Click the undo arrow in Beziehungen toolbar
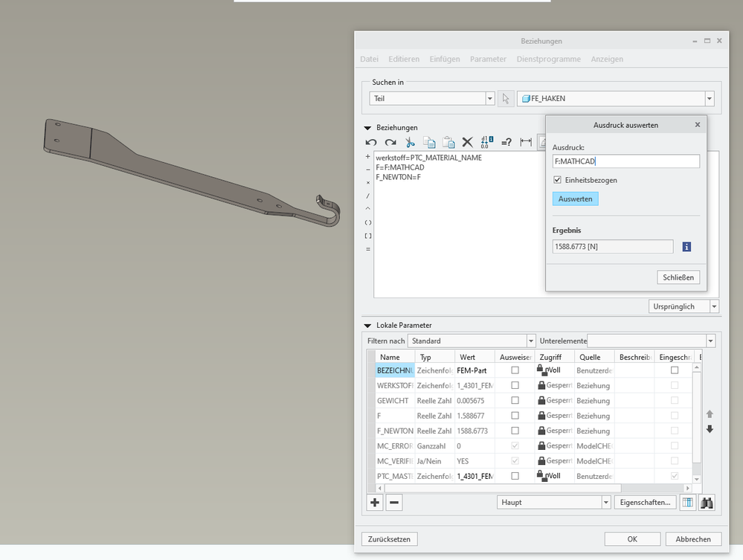 point(371,142)
